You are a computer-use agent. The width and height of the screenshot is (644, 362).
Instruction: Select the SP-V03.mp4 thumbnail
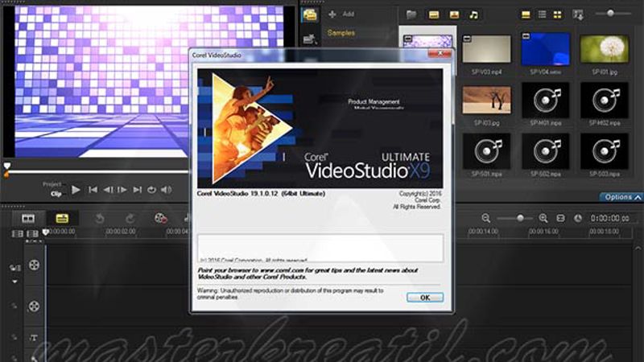tap(487, 49)
